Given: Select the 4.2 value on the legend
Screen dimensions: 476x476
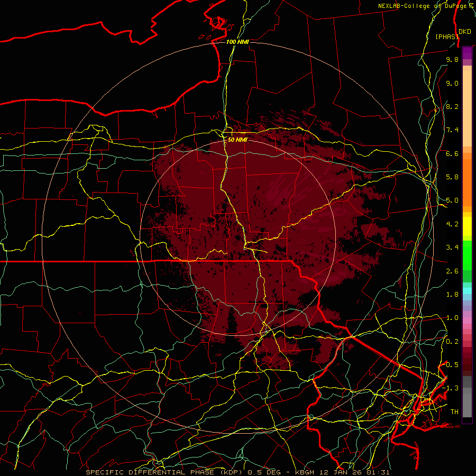Looking at the screenshot, I should click(452, 224).
